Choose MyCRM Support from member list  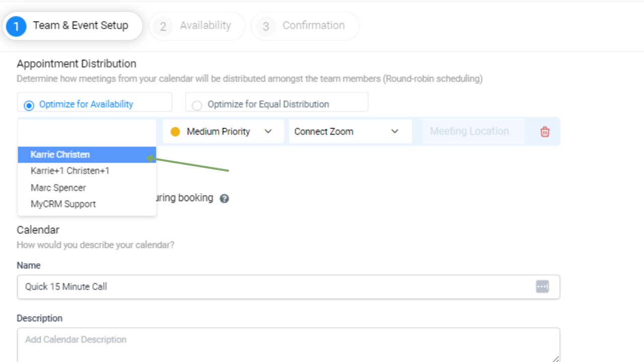[x=87, y=204]
